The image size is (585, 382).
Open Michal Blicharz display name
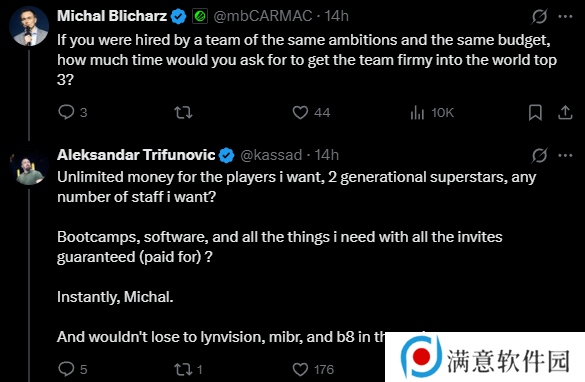pyautogui.click(x=112, y=16)
